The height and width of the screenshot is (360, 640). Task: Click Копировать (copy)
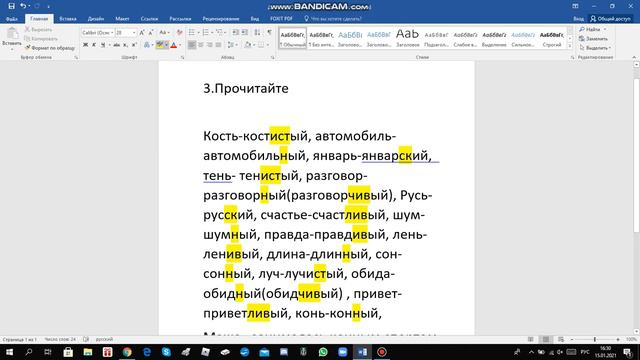[x=41, y=39]
